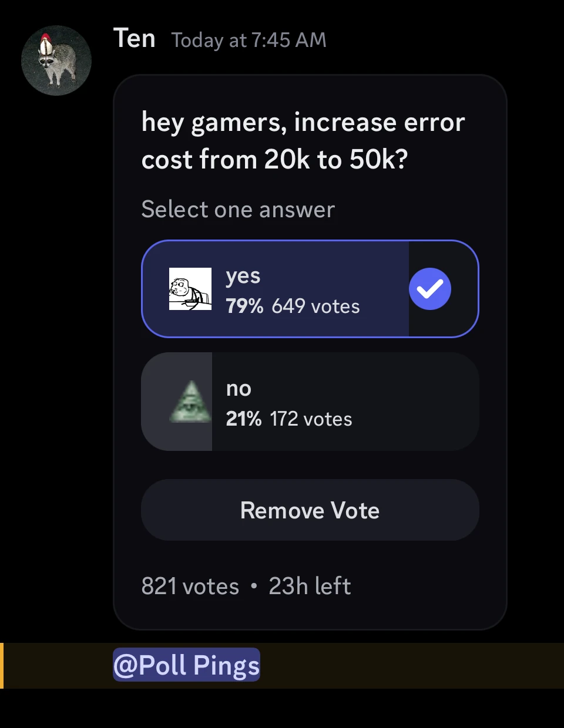Select the yes poll option
Viewport: 564px width, 728px height.
click(310, 288)
